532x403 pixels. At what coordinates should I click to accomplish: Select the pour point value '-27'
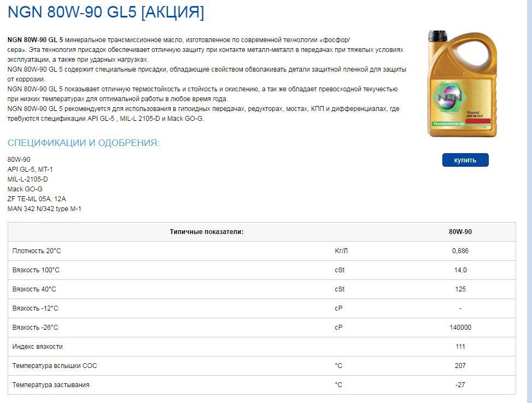coord(460,385)
